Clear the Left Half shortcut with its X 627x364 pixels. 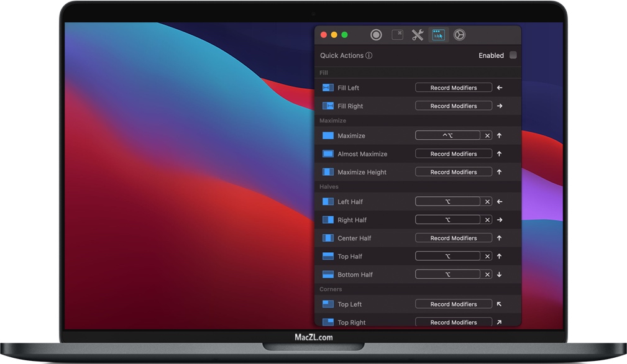[x=487, y=201]
